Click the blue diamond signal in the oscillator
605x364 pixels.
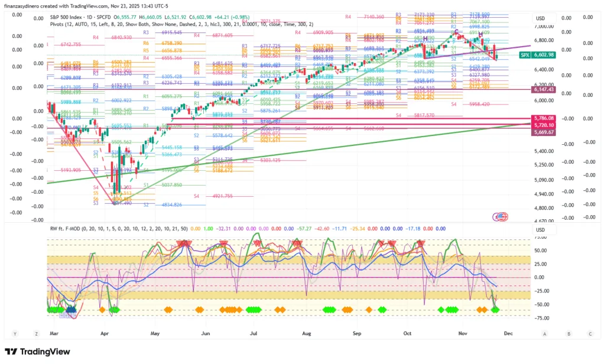click(71, 309)
